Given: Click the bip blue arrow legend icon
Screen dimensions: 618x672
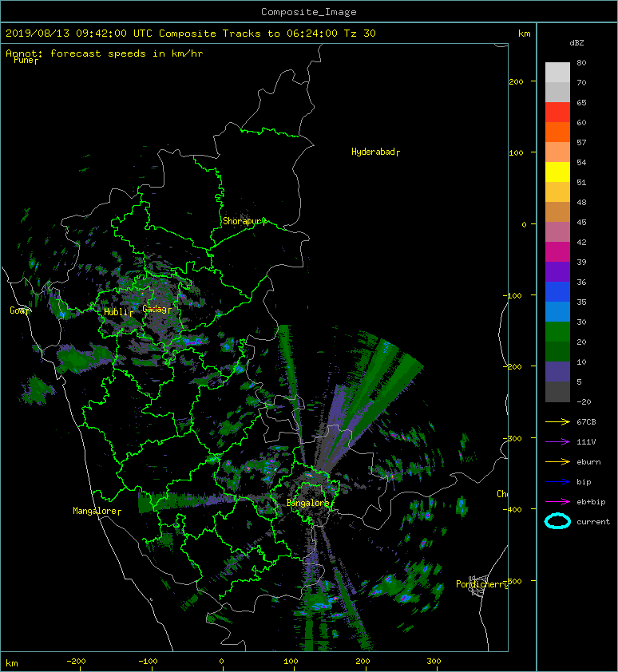Looking at the screenshot, I should [557, 482].
